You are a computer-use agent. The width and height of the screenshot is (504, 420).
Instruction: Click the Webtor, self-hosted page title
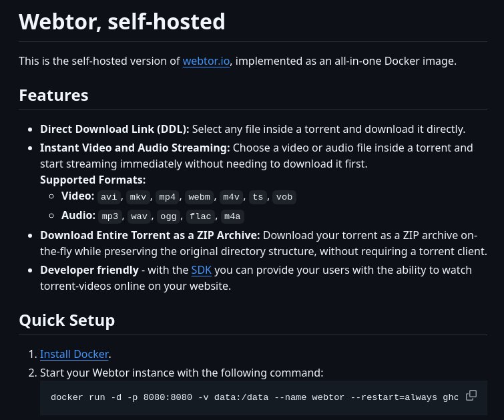pos(121,22)
